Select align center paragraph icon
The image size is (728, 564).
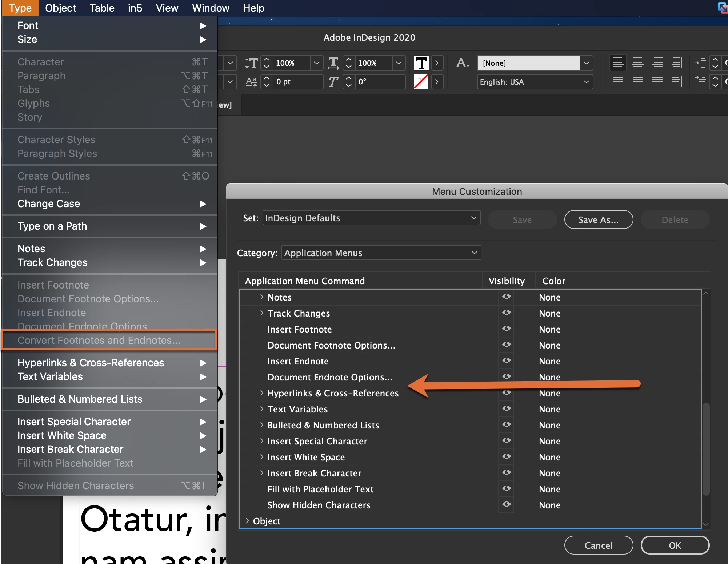[x=637, y=63]
